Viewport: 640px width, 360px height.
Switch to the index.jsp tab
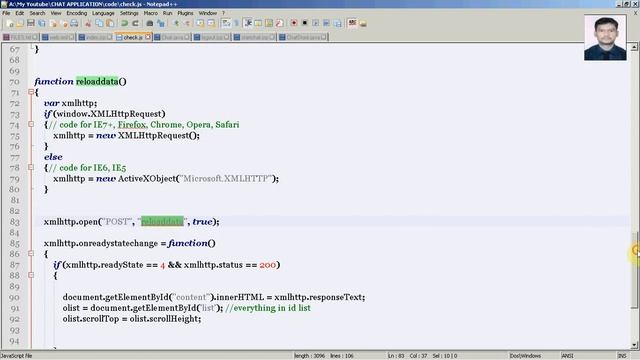(x=96, y=37)
